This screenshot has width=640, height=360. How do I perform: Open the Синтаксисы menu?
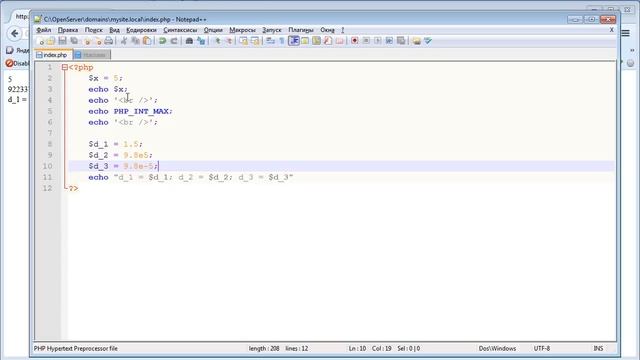pyautogui.click(x=180, y=30)
